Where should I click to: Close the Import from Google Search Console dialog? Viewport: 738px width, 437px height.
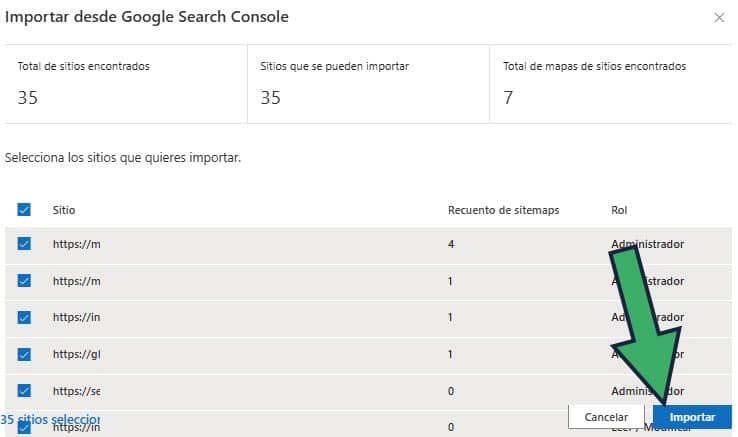coord(719,18)
